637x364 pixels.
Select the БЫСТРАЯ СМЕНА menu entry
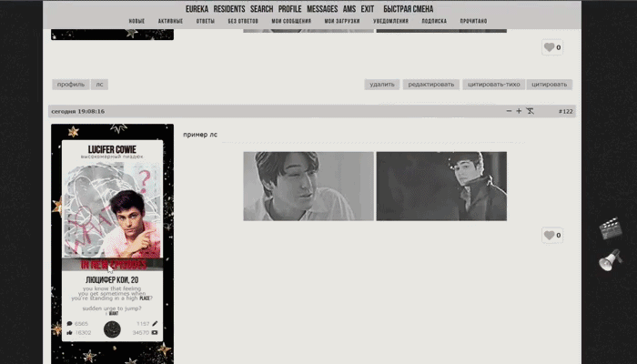tap(409, 9)
